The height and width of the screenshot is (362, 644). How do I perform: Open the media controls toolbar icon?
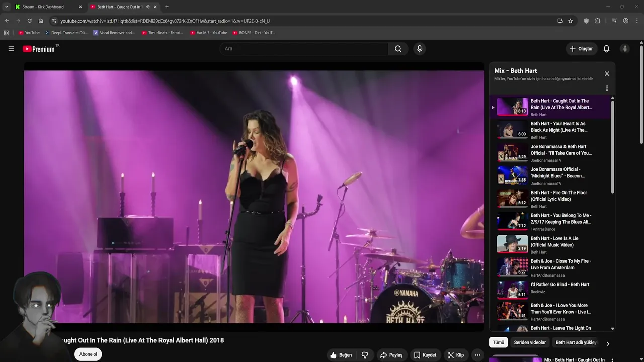coord(614,21)
